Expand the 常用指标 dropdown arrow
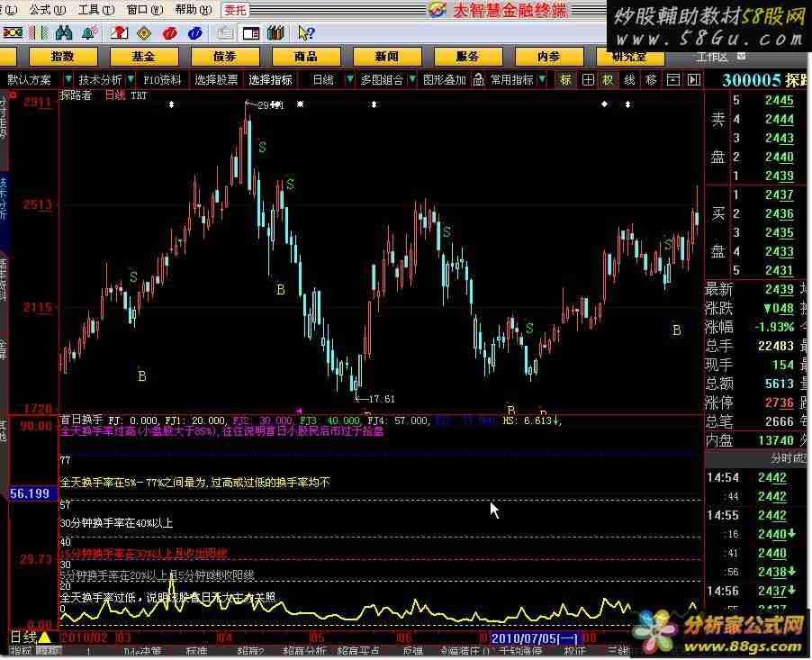Image resolution: width=812 pixels, height=660 pixels. click(542, 80)
